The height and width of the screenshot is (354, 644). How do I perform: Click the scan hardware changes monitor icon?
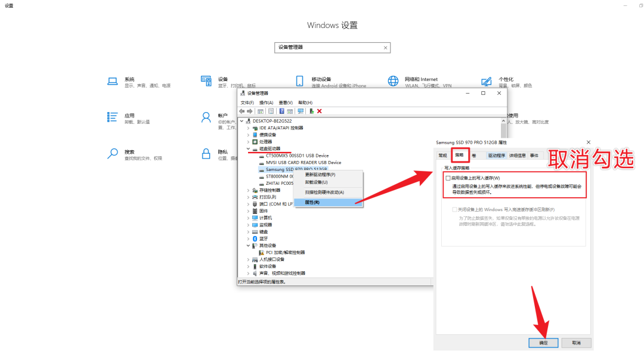tap(301, 111)
